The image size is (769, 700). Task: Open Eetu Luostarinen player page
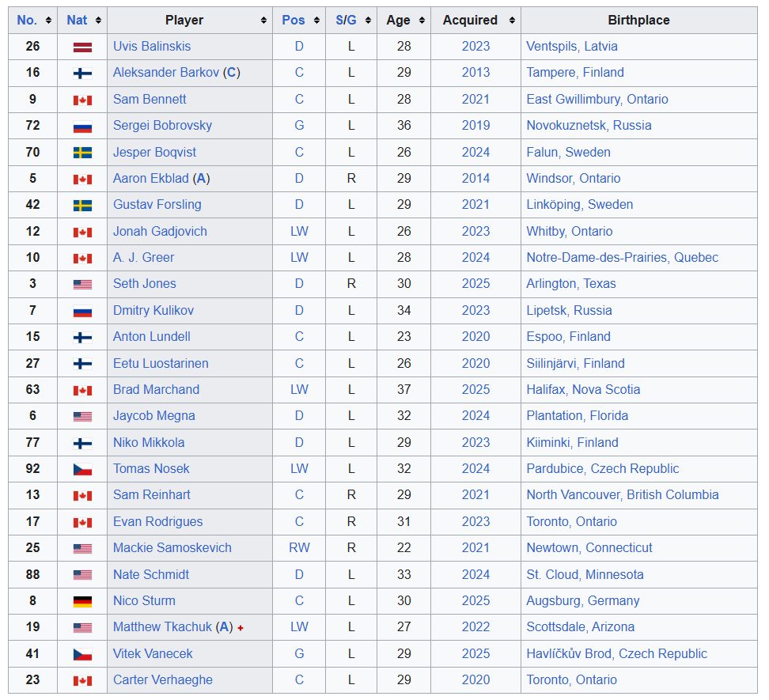pyautogui.click(x=161, y=363)
